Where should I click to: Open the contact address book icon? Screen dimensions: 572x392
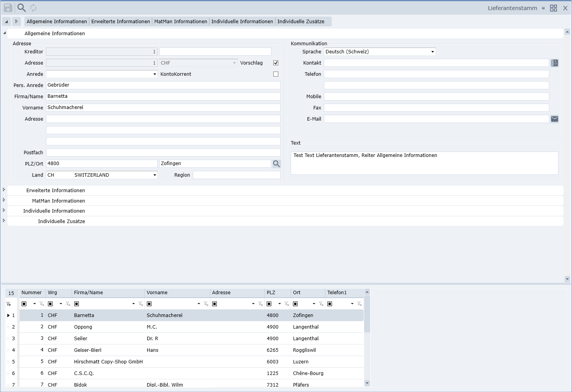555,63
